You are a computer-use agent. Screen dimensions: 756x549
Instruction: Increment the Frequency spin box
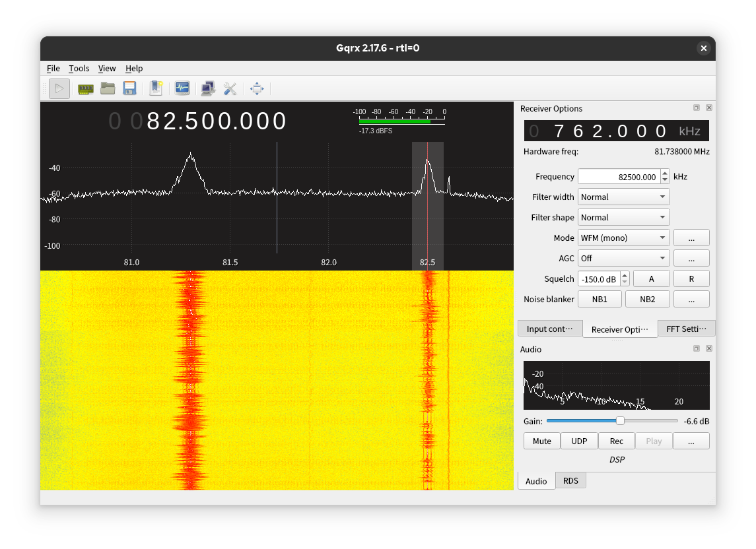coord(665,173)
